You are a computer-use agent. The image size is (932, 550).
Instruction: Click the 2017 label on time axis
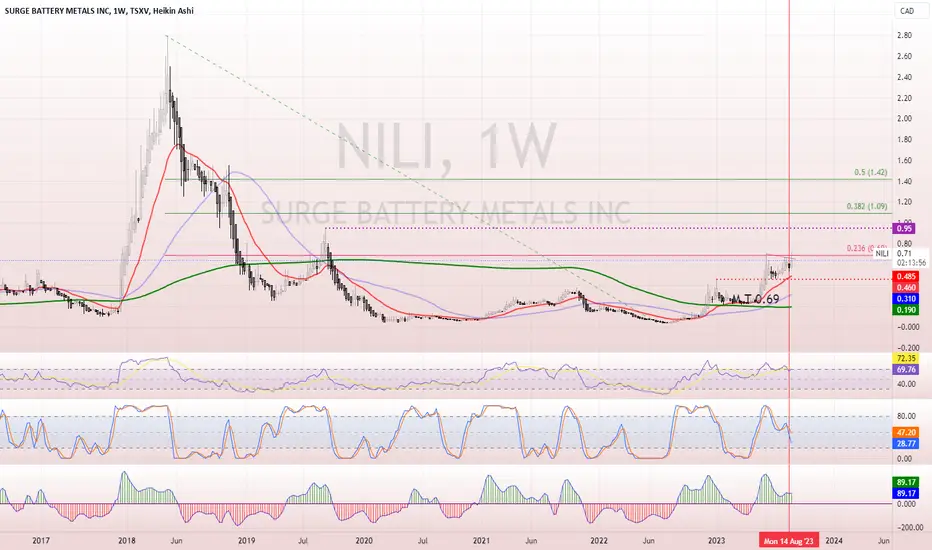[40, 540]
